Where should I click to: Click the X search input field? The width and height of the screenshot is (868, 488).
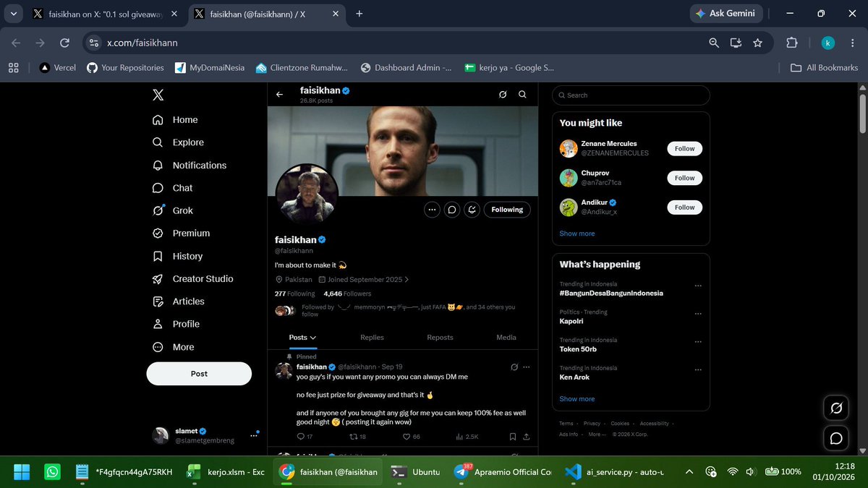point(631,95)
